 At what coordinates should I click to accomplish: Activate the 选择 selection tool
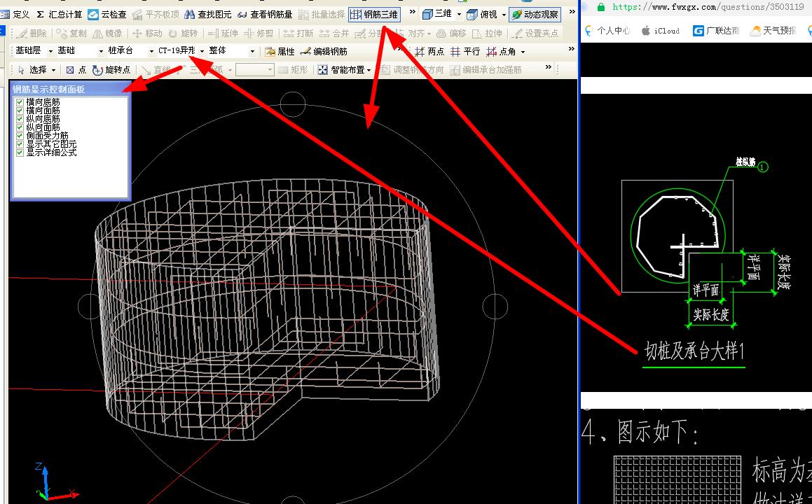point(33,70)
